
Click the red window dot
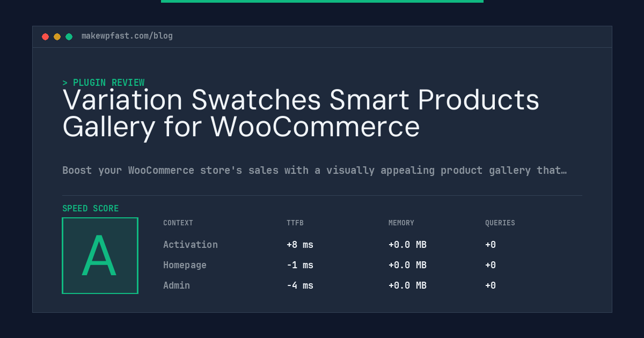[x=45, y=36]
